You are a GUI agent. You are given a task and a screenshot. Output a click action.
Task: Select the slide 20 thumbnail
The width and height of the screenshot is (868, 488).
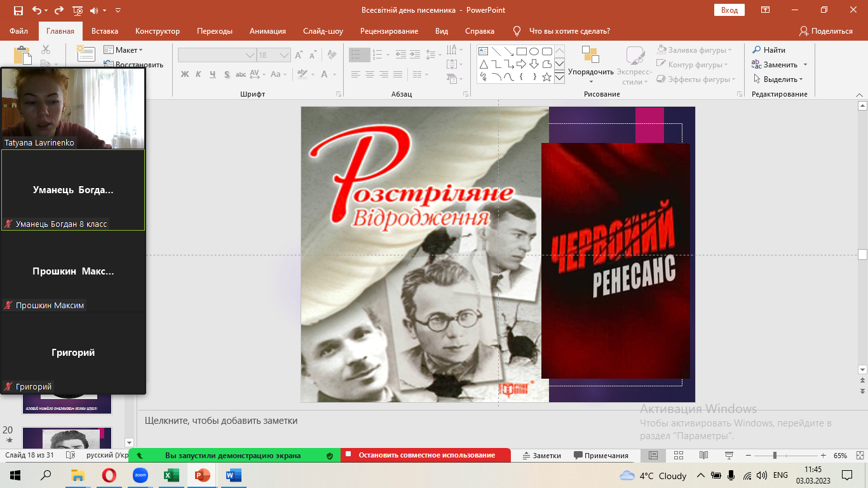click(67, 437)
